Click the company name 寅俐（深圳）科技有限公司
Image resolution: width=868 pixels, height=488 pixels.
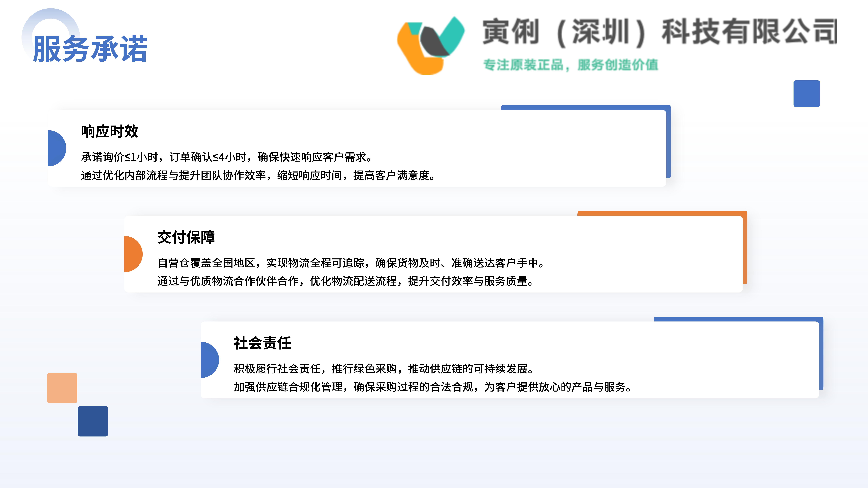(660, 32)
